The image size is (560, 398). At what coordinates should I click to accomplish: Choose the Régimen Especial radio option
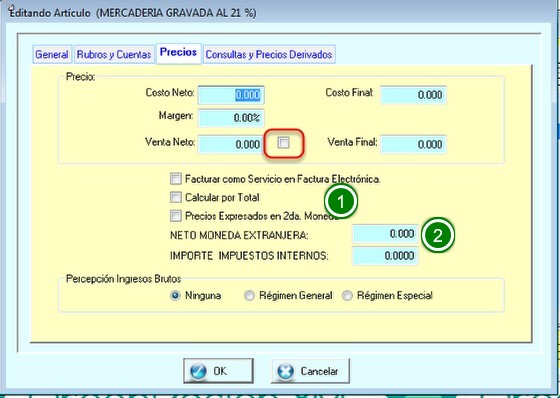click(x=347, y=296)
